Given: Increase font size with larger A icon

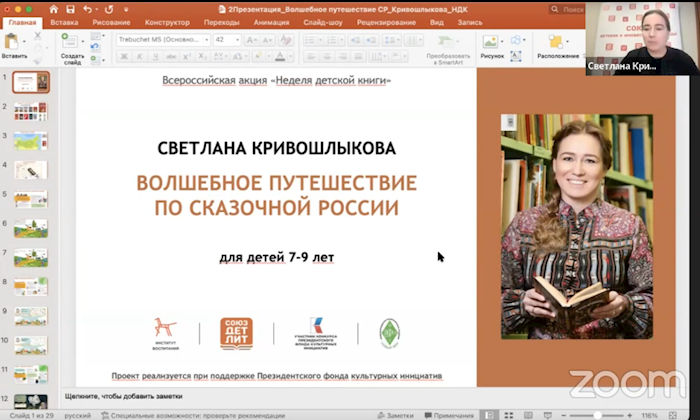Looking at the screenshot, I should point(251,40).
